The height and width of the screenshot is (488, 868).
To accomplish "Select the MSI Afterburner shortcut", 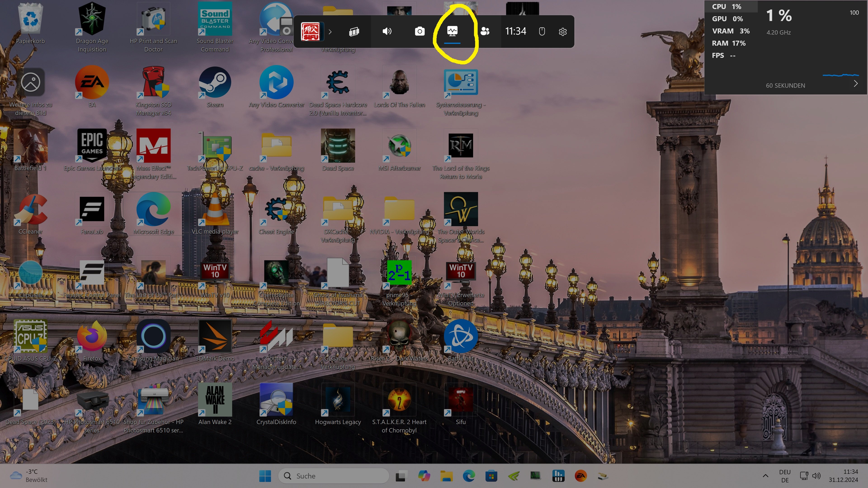I will point(399,150).
